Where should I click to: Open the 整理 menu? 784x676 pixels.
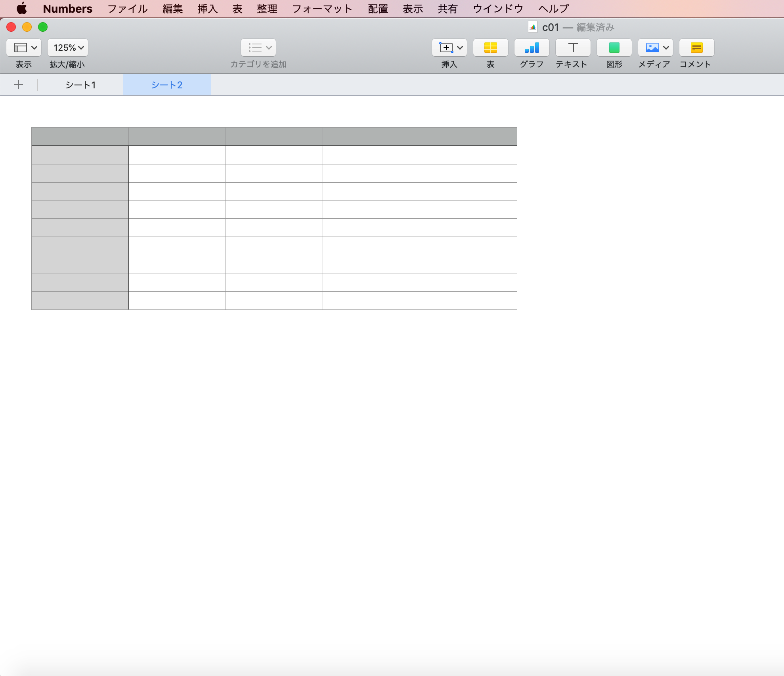[267, 9]
